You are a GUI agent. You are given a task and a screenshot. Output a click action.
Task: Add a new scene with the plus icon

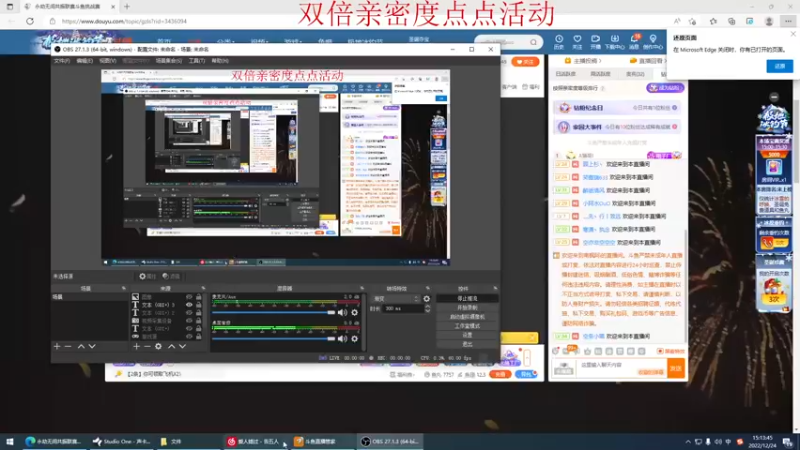(57, 346)
